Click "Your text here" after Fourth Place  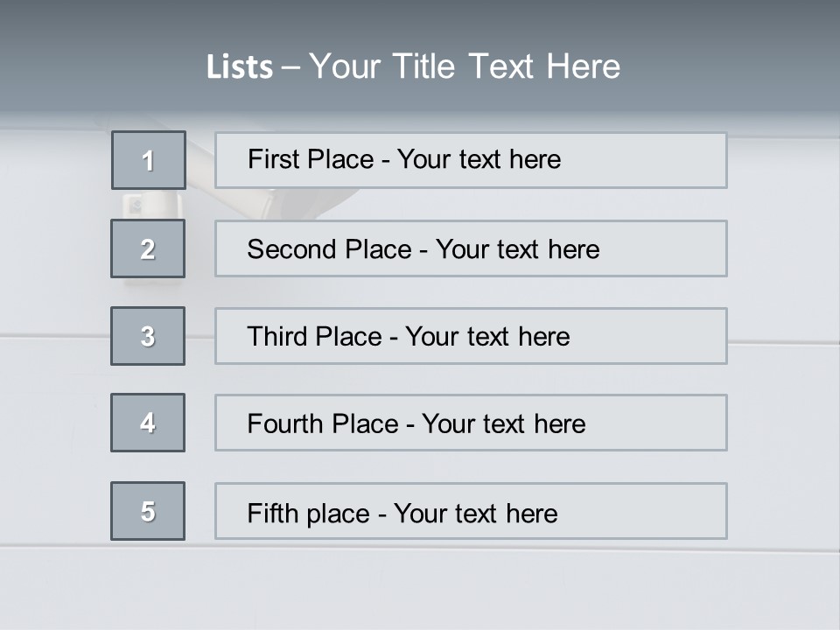[x=503, y=424]
